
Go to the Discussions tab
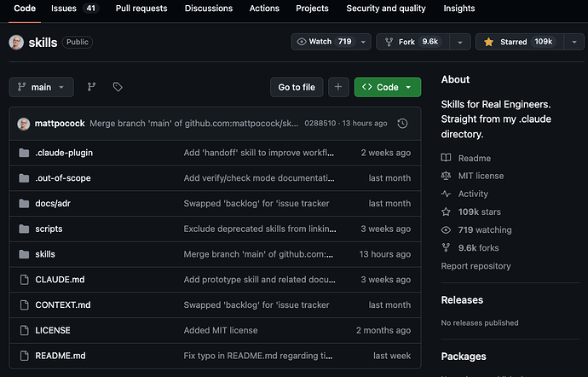coord(209,9)
